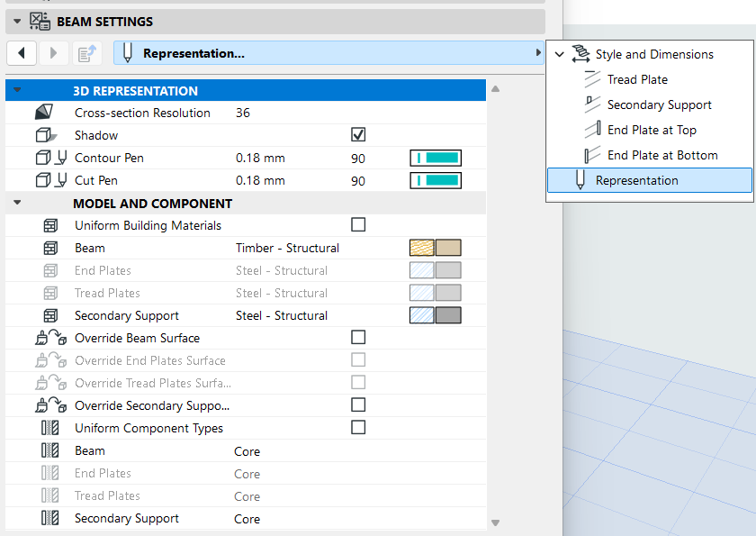Image resolution: width=756 pixels, height=536 pixels.
Task: Select End Plate at Top page
Action: pos(652,130)
